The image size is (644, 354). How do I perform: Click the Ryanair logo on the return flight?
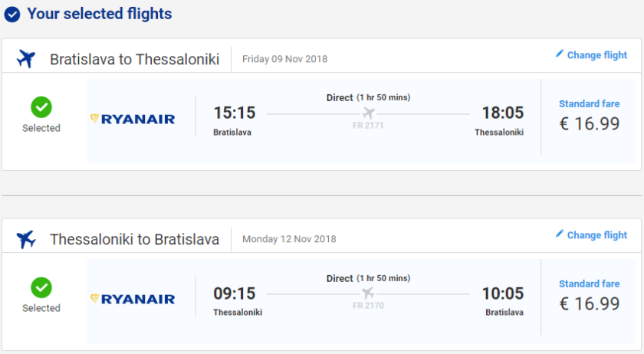click(x=133, y=299)
